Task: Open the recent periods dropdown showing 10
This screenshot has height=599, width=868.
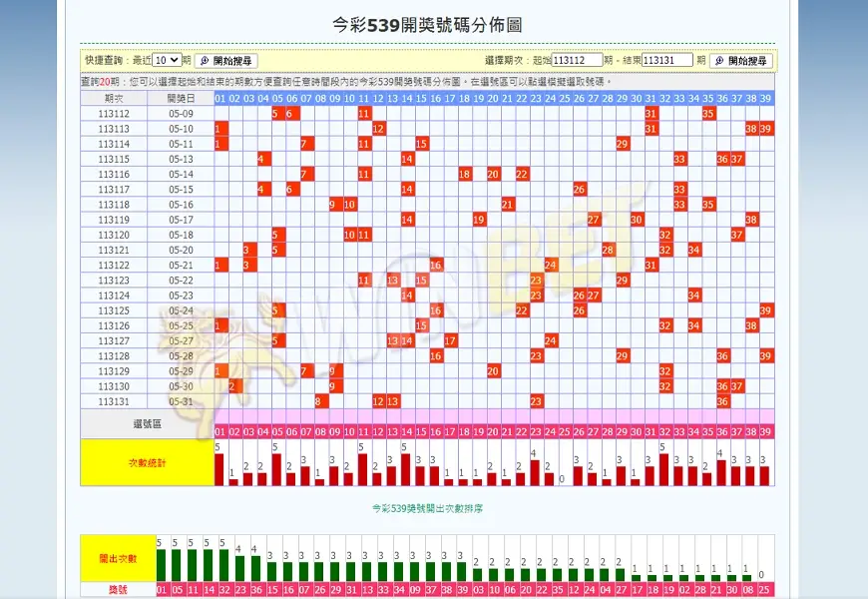Action: [168, 60]
